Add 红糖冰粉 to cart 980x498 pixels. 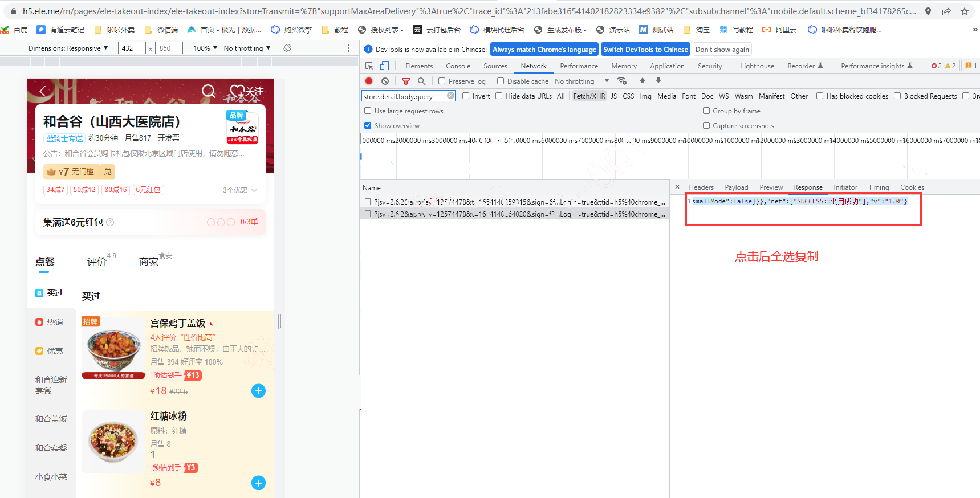tap(258, 483)
